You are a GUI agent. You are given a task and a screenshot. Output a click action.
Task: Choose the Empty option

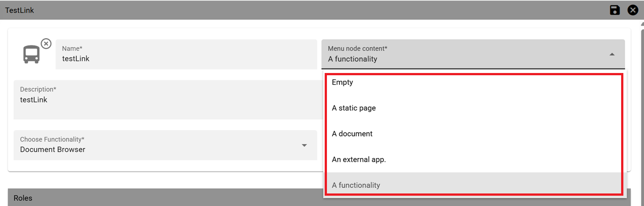pyautogui.click(x=474, y=82)
